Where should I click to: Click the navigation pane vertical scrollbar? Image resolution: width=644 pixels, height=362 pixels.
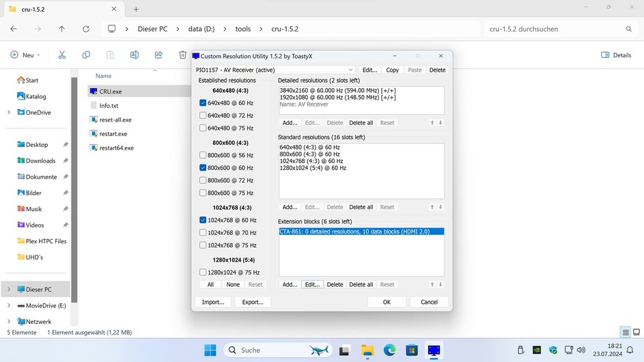click(x=74, y=189)
